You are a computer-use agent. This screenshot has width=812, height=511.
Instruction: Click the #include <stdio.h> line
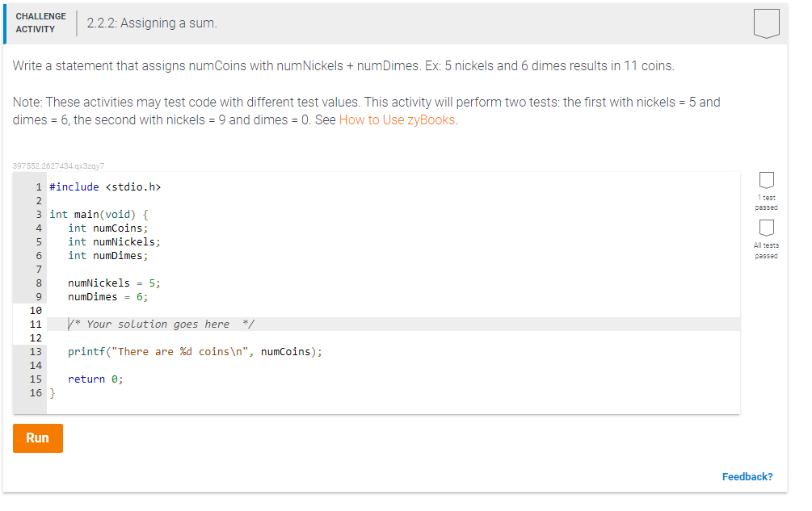click(x=105, y=186)
